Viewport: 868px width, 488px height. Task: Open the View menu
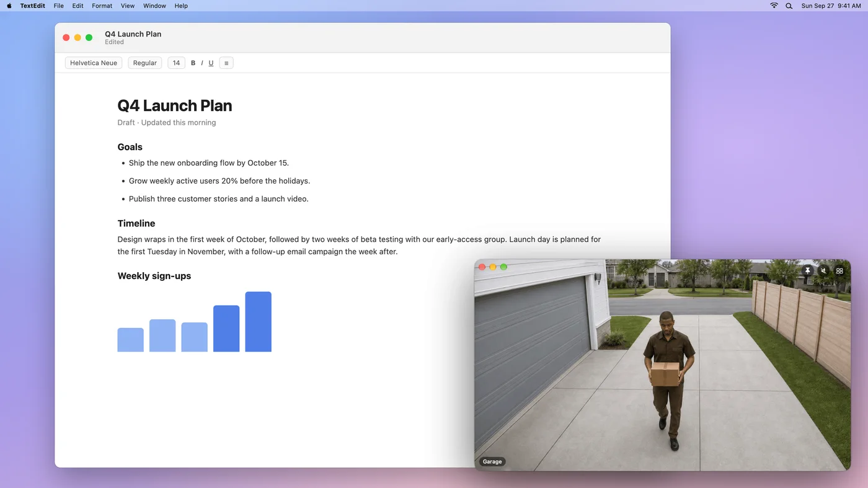128,6
